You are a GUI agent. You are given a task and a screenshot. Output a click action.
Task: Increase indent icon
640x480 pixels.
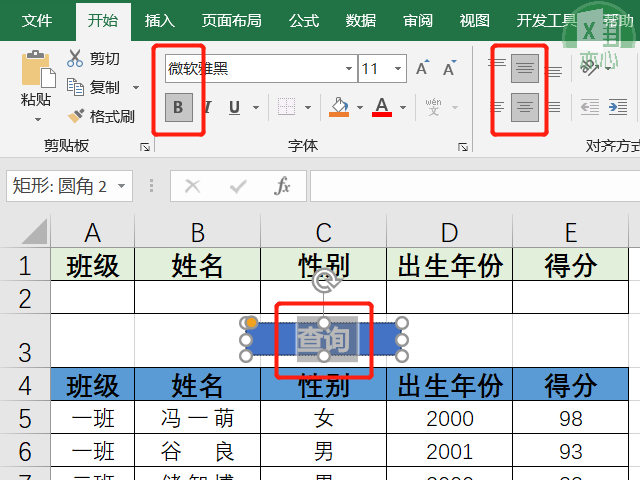point(618,107)
